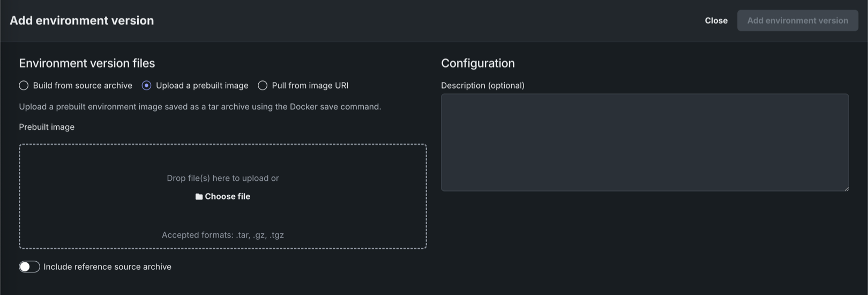Click the 'Prebuilt image' field label
868x295 pixels.
pyautogui.click(x=47, y=127)
